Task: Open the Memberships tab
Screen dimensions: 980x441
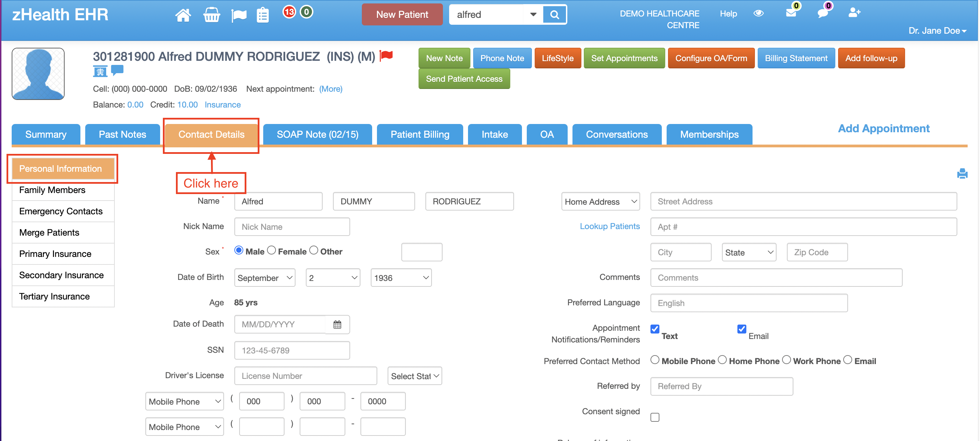Action: (709, 134)
